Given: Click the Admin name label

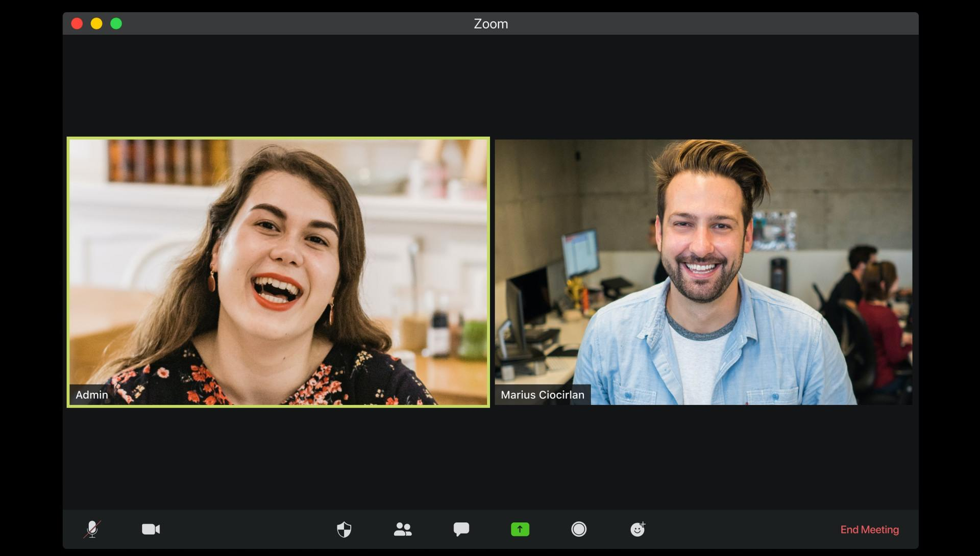Looking at the screenshot, I should click(91, 394).
